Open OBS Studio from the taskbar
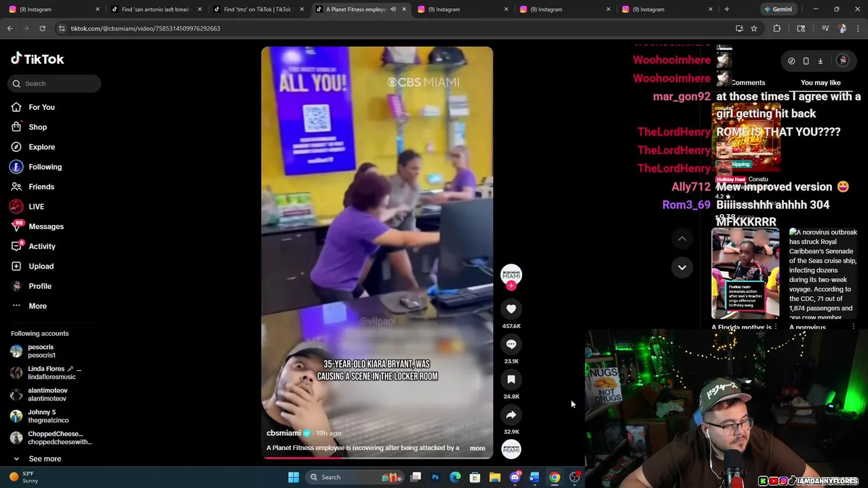The height and width of the screenshot is (488, 868). point(574,477)
